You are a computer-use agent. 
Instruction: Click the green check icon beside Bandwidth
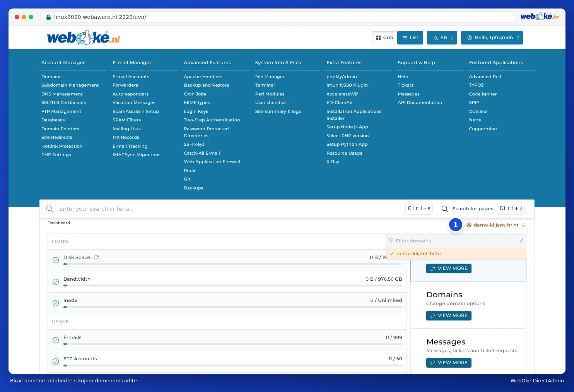(x=56, y=282)
